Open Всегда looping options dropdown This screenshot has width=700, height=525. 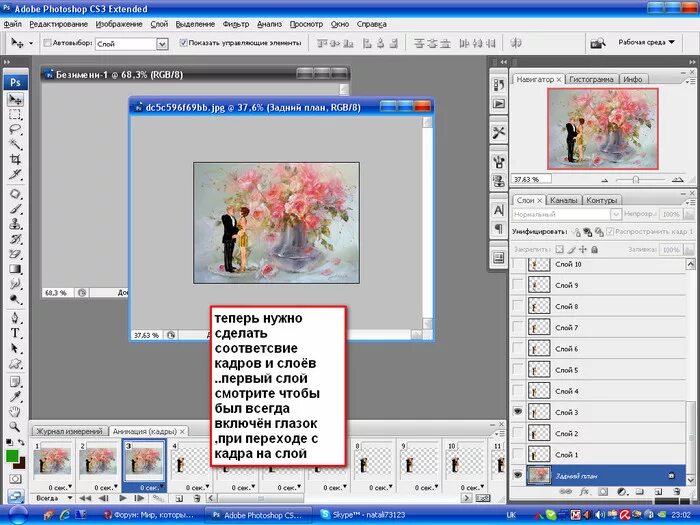tap(54, 498)
